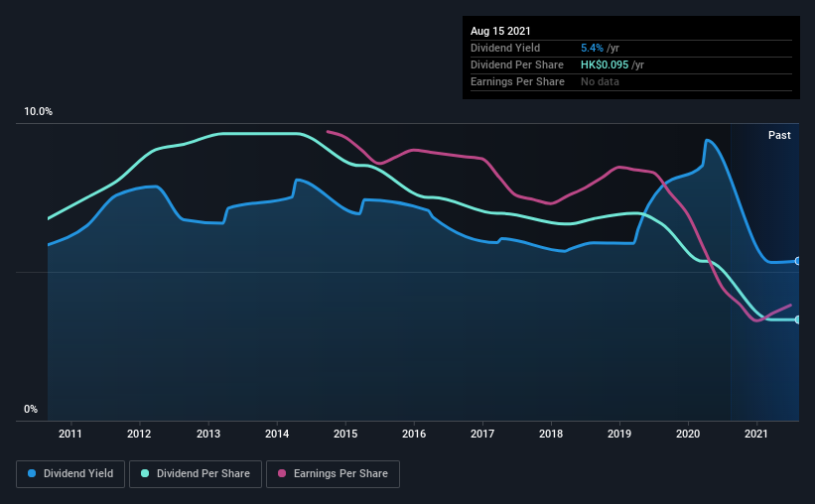Click the 2020 x-axis label

(688, 434)
